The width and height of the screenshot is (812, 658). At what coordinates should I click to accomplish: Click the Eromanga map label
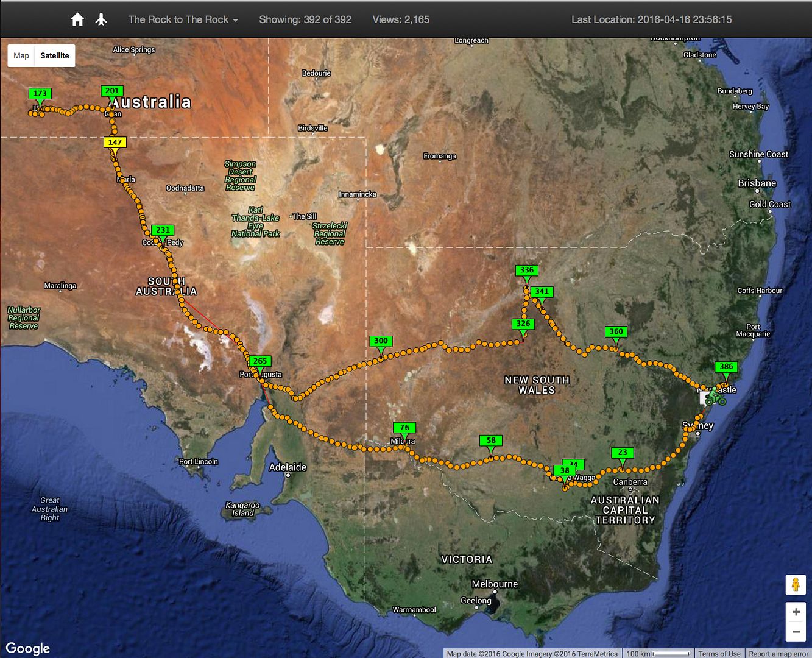(440, 156)
